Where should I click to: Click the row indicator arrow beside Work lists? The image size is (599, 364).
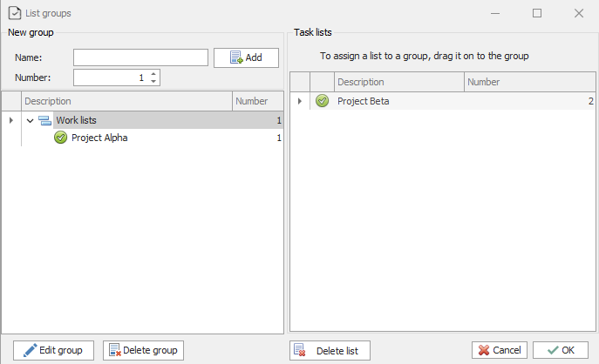[x=10, y=120]
